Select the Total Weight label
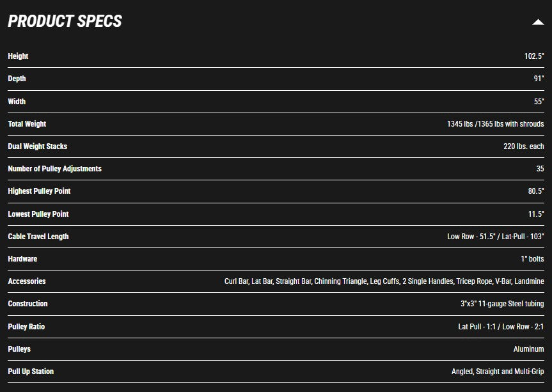The image size is (552, 392). (x=27, y=124)
